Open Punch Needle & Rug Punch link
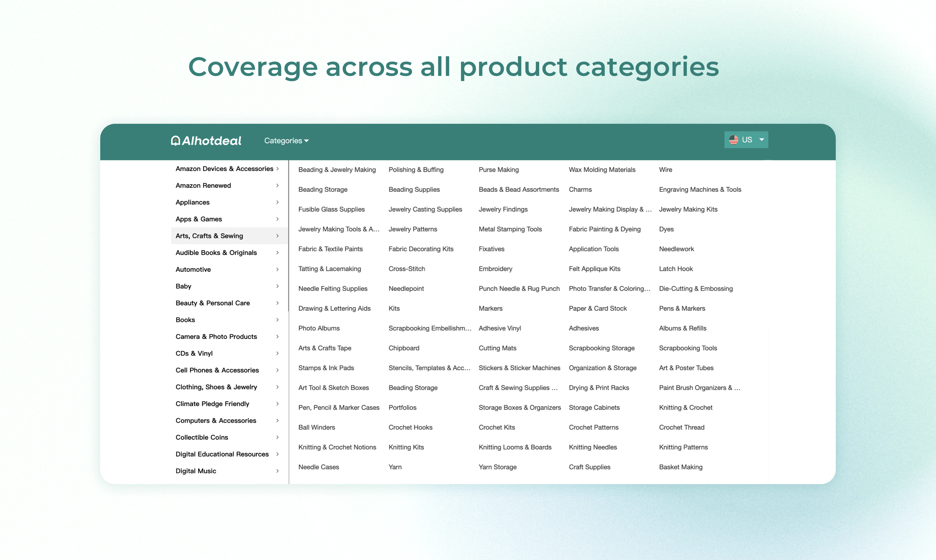 point(519,289)
